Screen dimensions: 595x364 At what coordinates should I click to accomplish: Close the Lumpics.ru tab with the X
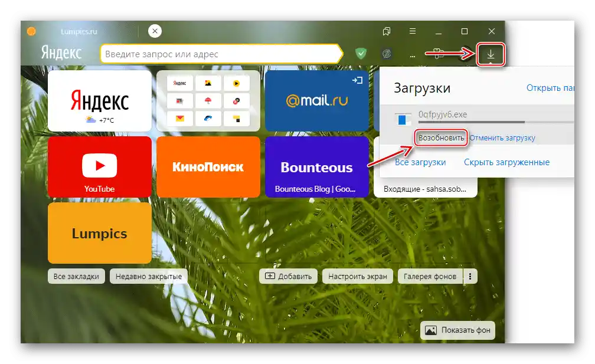pyautogui.click(x=155, y=31)
